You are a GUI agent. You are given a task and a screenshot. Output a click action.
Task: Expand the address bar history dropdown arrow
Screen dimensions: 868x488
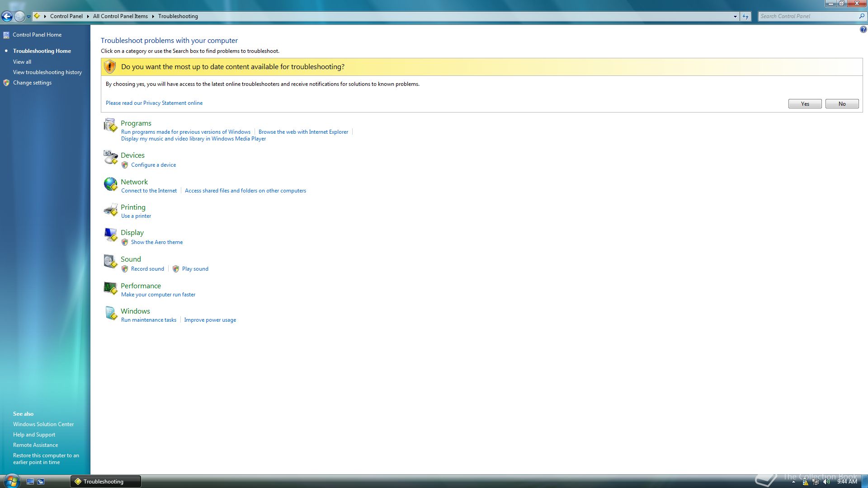[735, 16]
